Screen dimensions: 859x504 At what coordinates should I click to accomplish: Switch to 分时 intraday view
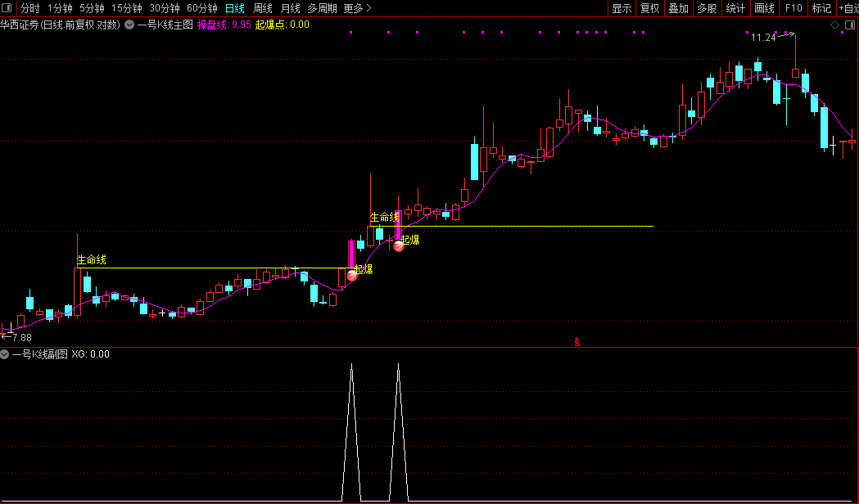(x=29, y=8)
